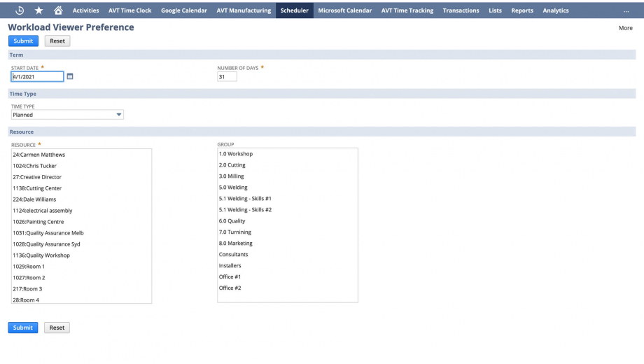Open the Analytics menu
The height and width of the screenshot is (364, 644).
[x=556, y=10]
